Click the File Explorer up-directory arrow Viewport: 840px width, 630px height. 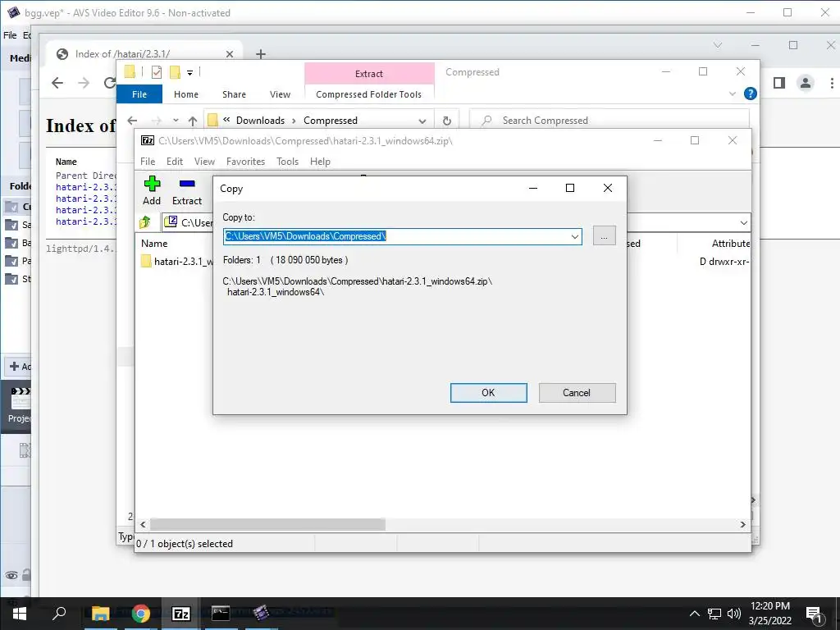tap(193, 121)
